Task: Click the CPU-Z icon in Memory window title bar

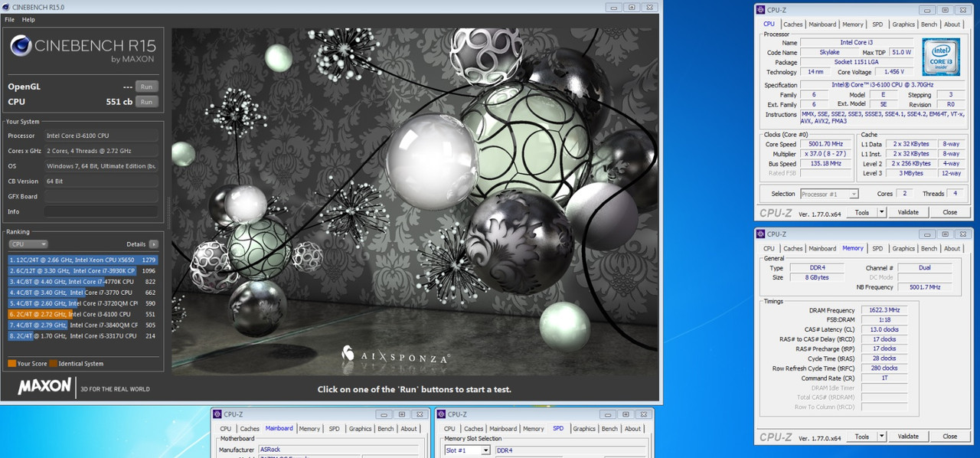Action: [760, 234]
